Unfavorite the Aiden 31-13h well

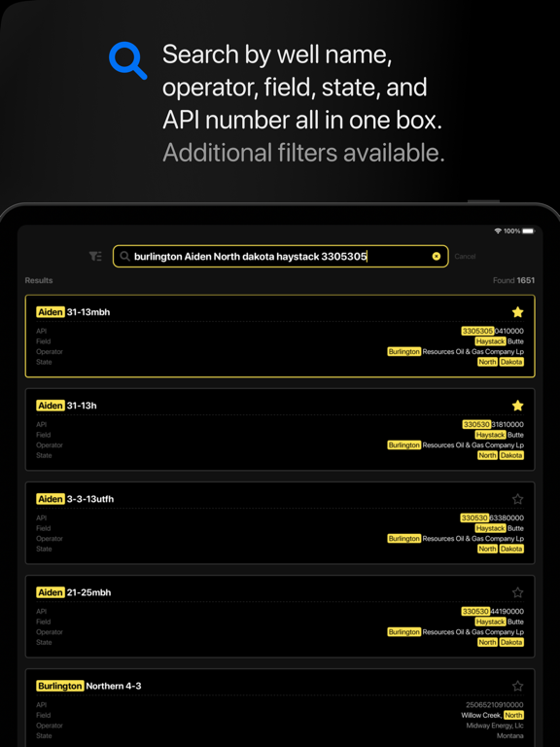click(517, 406)
